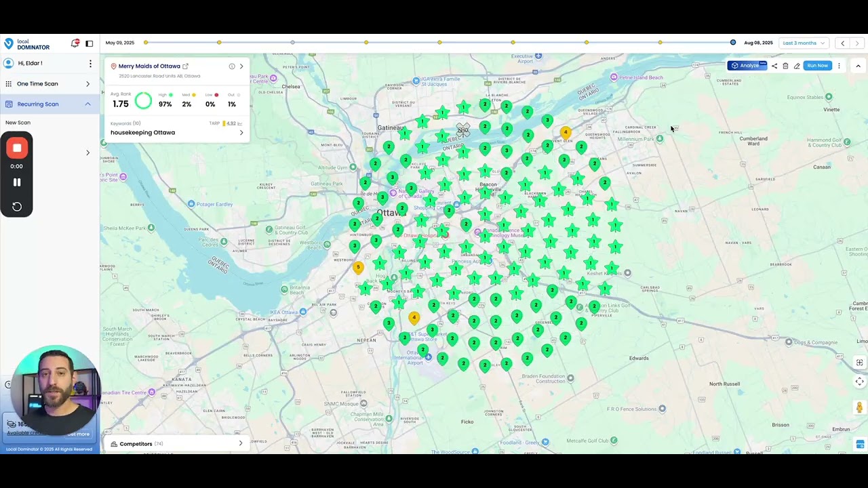The image size is (868, 488).
Task: Drop the Street View pegman icon
Action: (x=859, y=407)
